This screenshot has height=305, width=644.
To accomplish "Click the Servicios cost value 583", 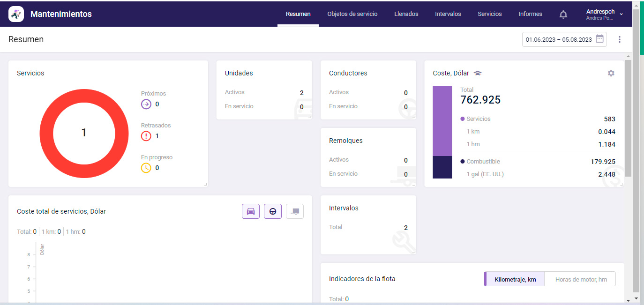I will (610, 119).
